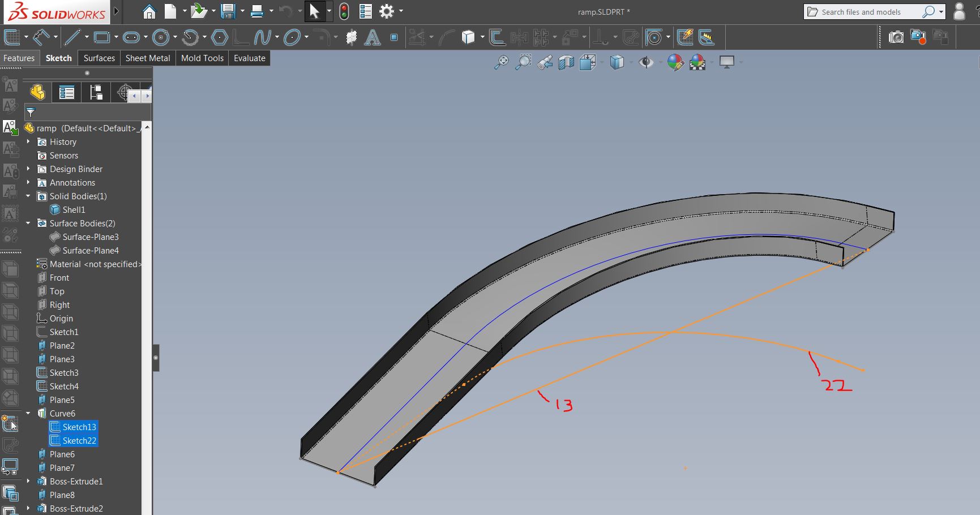Click the Home welcome icon
This screenshot has width=980, height=515.
pos(149,11)
